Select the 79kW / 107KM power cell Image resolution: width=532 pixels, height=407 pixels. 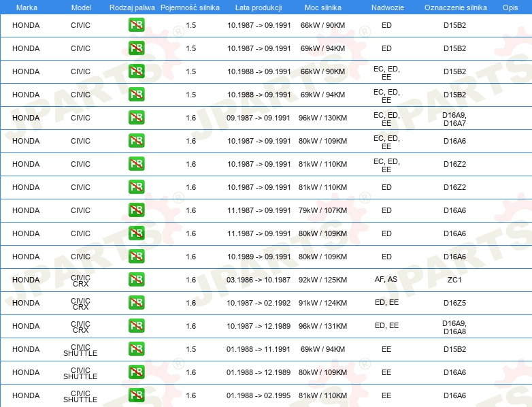[322, 210]
